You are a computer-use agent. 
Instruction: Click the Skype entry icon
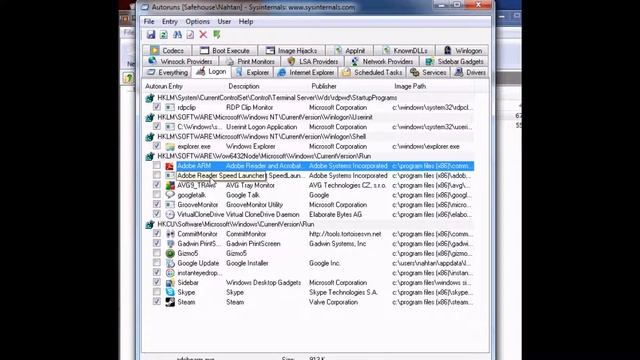pyautogui.click(x=170, y=293)
